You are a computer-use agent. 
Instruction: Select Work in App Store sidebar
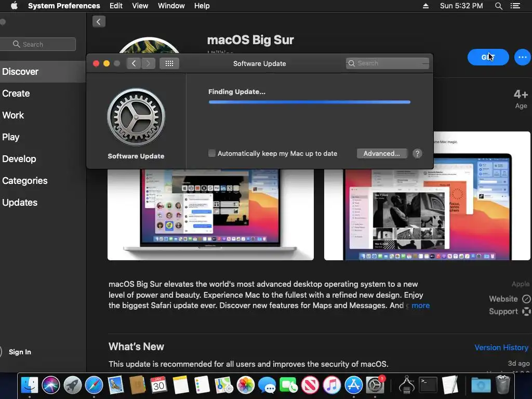coord(13,115)
